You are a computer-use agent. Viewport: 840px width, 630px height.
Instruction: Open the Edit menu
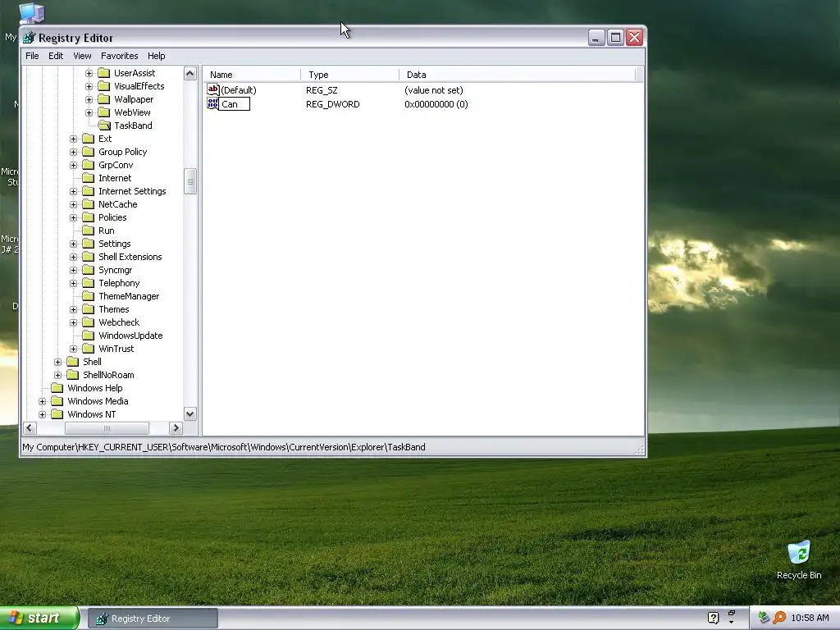pos(56,56)
